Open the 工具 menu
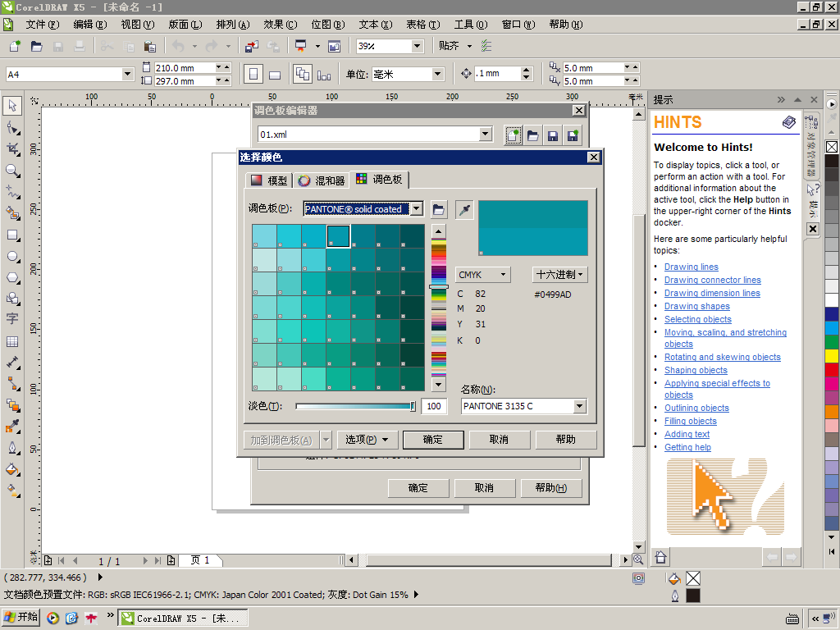Viewport: 840px width, 630px height. pyautogui.click(x=471, y=25)
